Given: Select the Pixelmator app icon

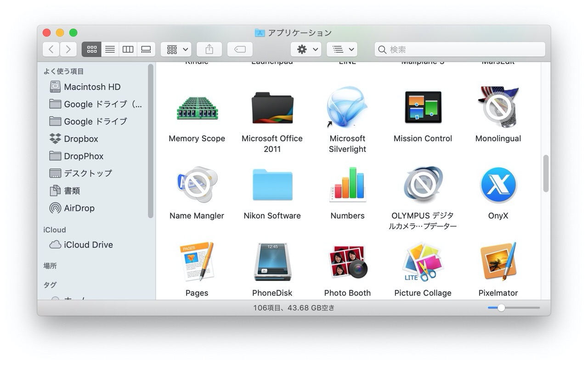Looking at the screenshot, I should 498,262.
